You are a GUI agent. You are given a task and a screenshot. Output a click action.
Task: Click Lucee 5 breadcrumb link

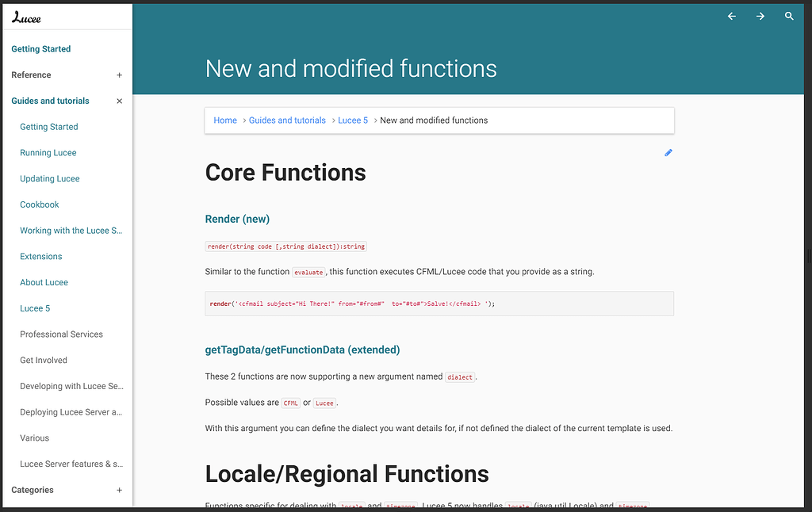coord(353,120)
